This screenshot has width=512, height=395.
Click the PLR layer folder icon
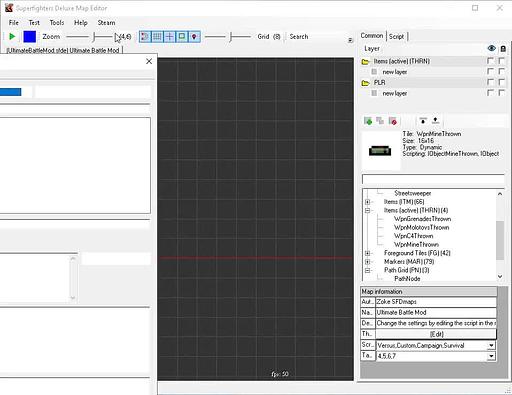pyautogui.click(x=366, y=83)
